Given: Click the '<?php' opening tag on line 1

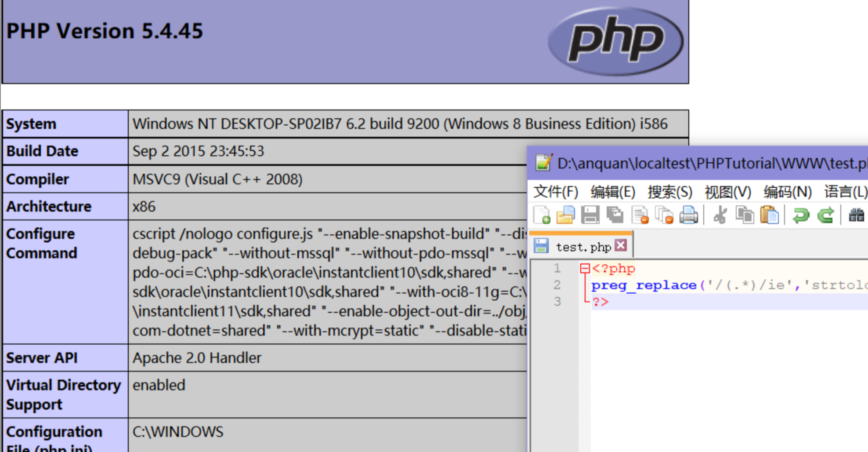Looking at the screenshot, I should coord(613,269).
